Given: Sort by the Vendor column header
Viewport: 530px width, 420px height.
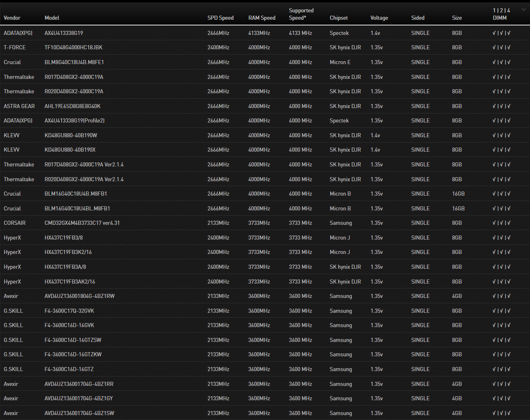Looking at the screenshot, I should point(12,18).
